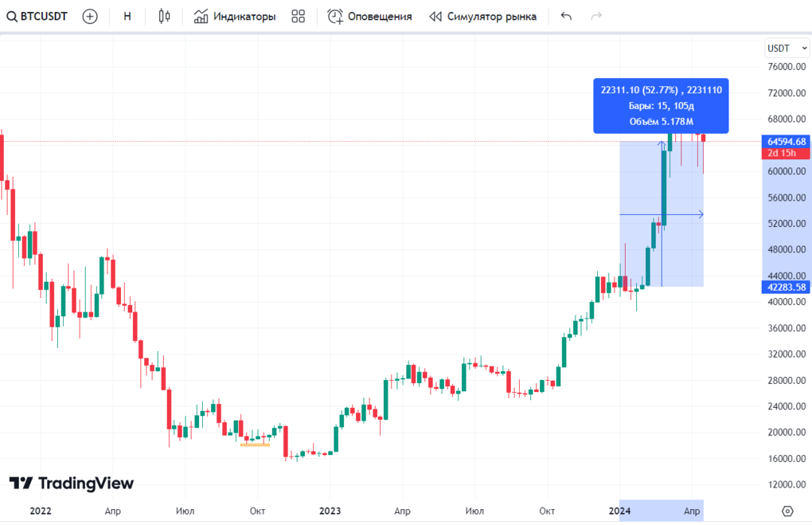Image resolution: width=812 pixels, height=525 pixels.
Task: Select the current price label 64594.68
Action: (x=787, y=142)
